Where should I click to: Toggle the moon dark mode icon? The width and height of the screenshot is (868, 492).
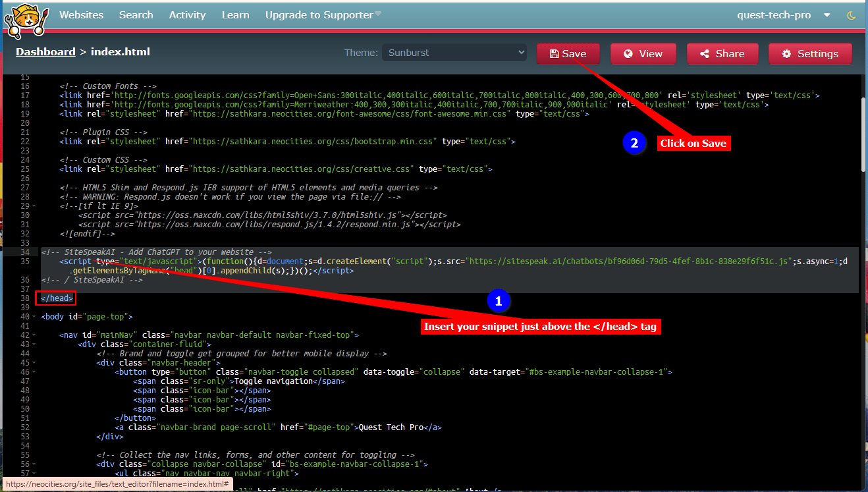851,15
